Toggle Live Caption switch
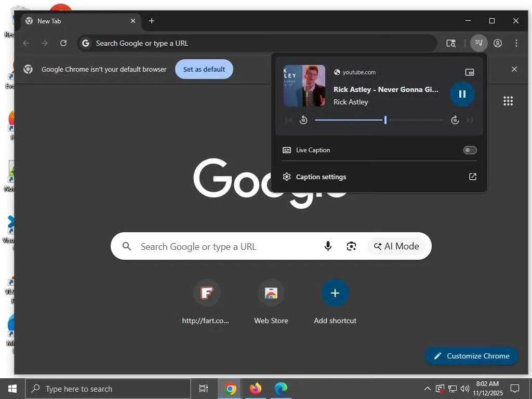Screen dimensions: 532x399 click(x=470, y=150)
